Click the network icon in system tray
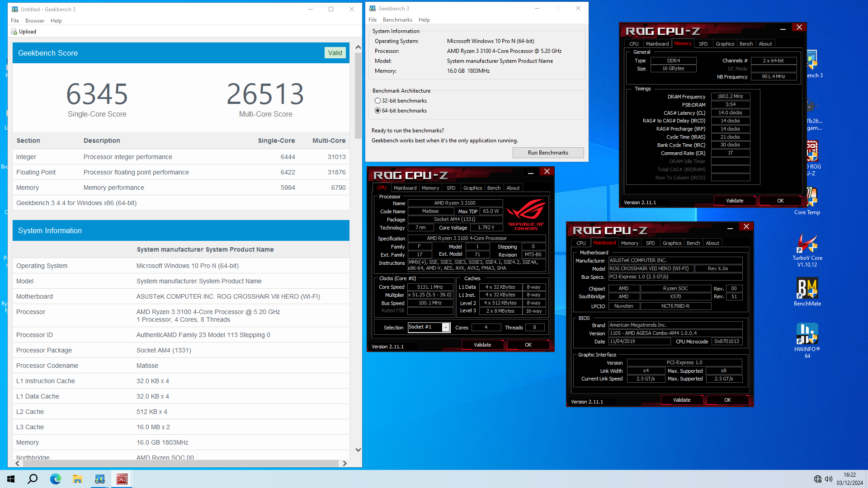This screenshot has width=868, height=488. coord(817,479)
